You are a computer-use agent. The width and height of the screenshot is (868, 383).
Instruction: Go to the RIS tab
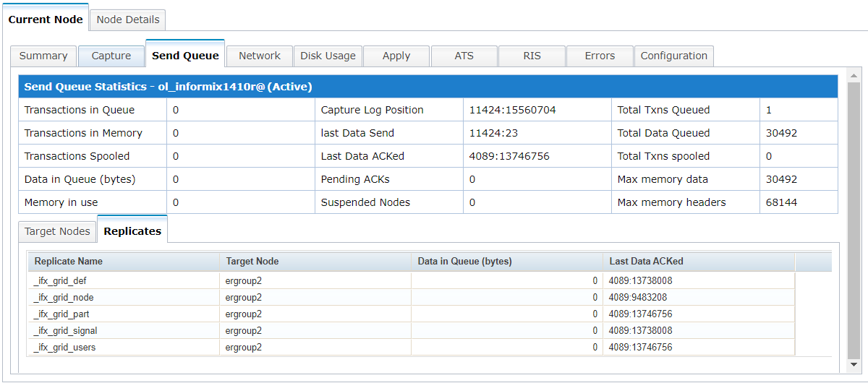(532, 56)
